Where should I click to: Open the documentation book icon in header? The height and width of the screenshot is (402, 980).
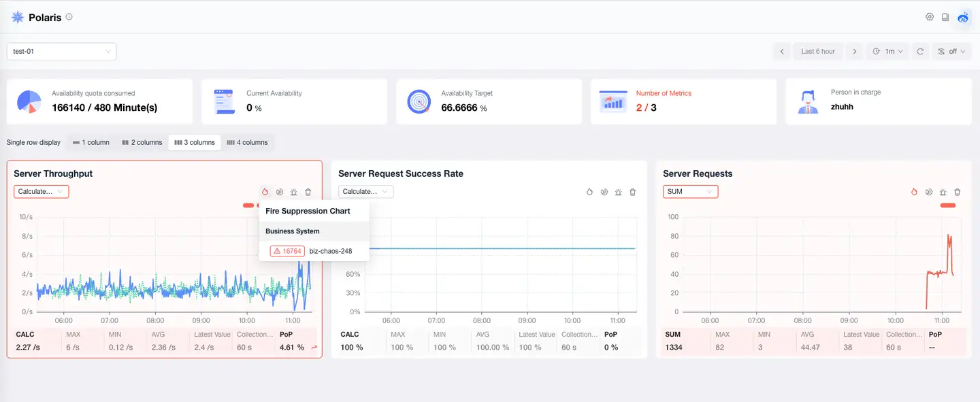click(x=945, y=17)
